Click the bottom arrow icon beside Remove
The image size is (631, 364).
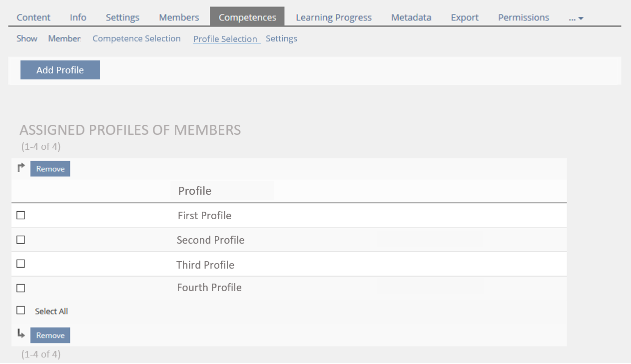(21, 334)
